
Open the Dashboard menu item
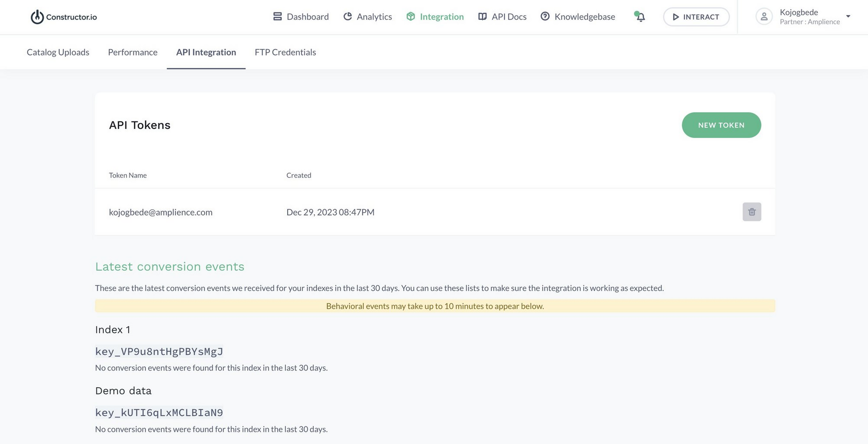(x=301, y=17)
